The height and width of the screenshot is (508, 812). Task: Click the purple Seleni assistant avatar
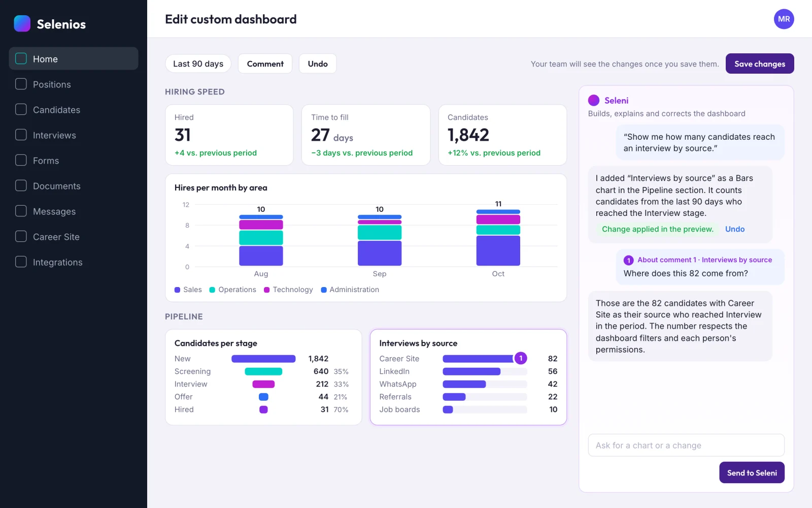pyautogui.click(x=594, y=101)
